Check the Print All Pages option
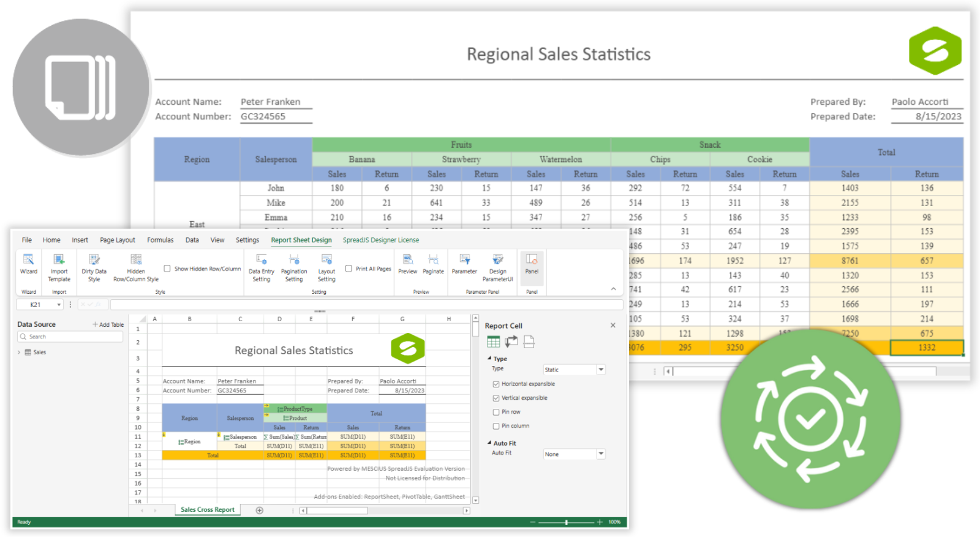The image size is (980, 537). point(349,268)
